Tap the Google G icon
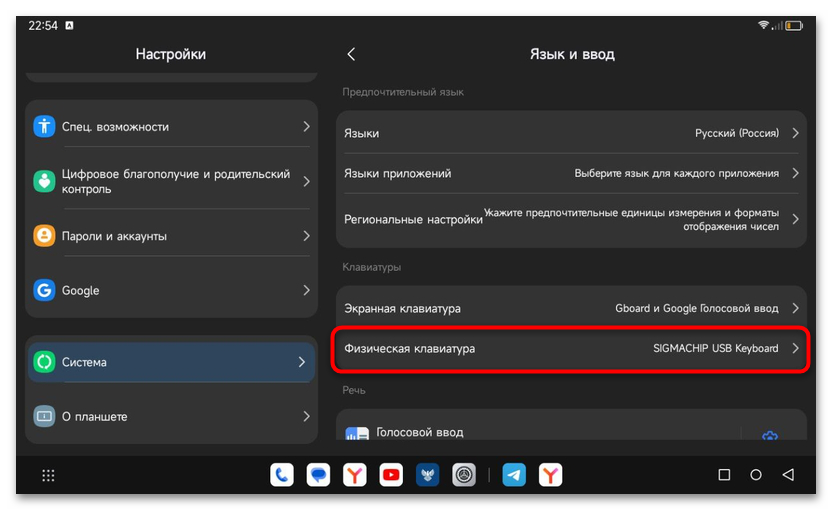 44,290
